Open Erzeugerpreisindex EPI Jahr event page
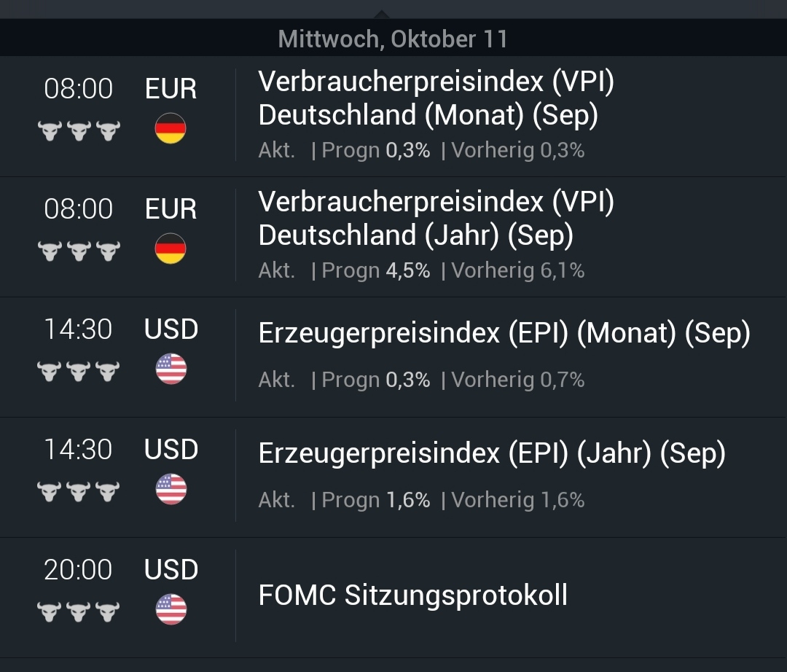Image resolution: width=787 pixels, height=672 pixels. tap(490, 452)
